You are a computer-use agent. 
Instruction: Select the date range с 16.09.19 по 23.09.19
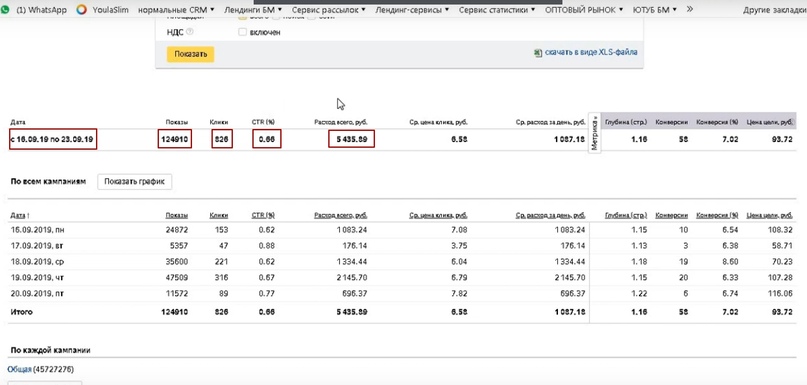[x=52, y=139]
